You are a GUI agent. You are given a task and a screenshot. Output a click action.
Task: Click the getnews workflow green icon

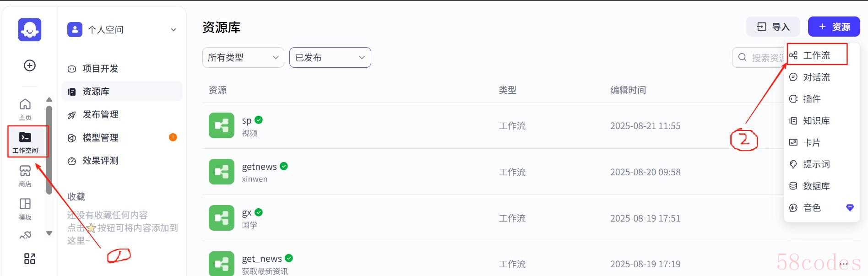222,172
